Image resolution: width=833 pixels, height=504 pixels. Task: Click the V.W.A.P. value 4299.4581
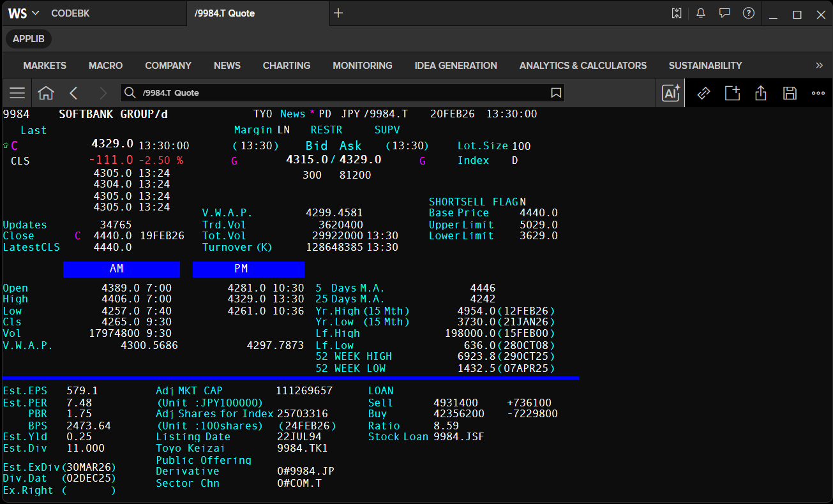click(x=334, y=213)
